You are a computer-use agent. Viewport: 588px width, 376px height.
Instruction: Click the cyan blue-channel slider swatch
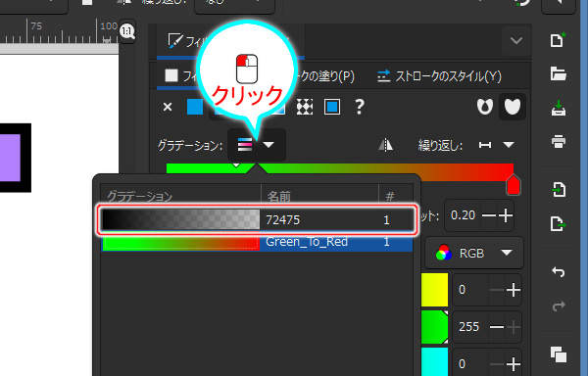tap(434, 361)
